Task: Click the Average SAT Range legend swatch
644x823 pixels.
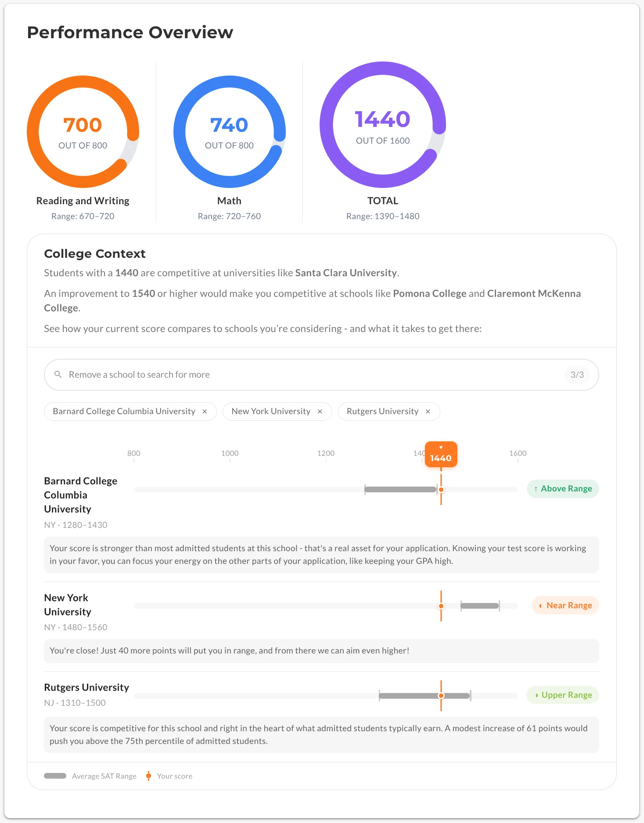Action: [55, 776]
